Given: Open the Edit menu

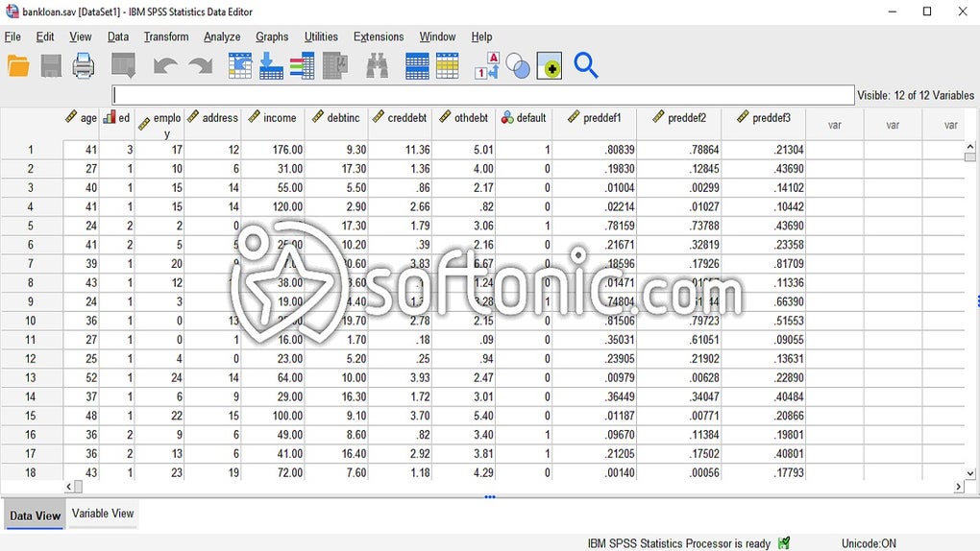Looking at the screenshot, I should pyautogui.click(x=45, y=36).
